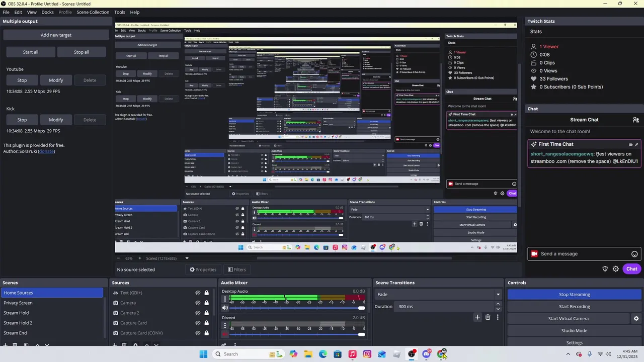This screenshot has width=644, height=362.
Task: Open the Docks menu
Action: tap(47, 12)
